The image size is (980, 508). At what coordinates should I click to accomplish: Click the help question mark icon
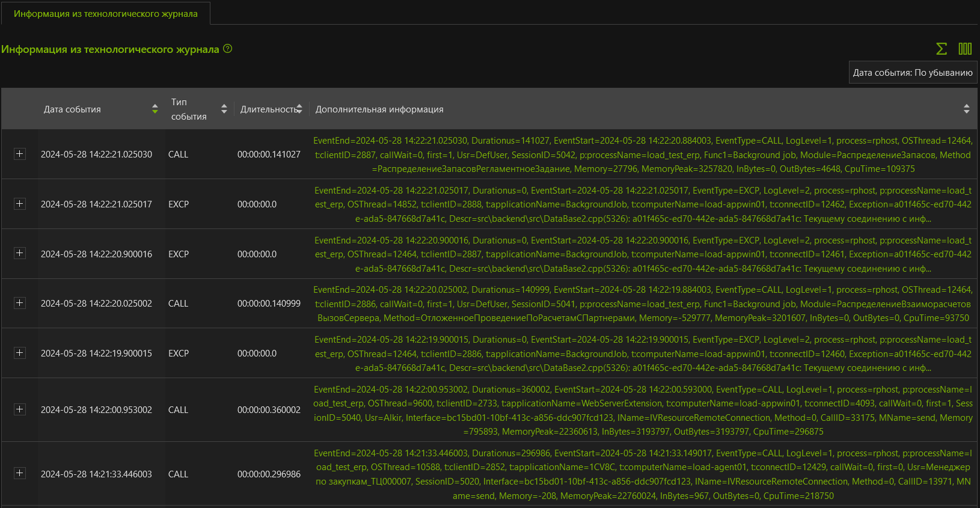click(227, 49)
